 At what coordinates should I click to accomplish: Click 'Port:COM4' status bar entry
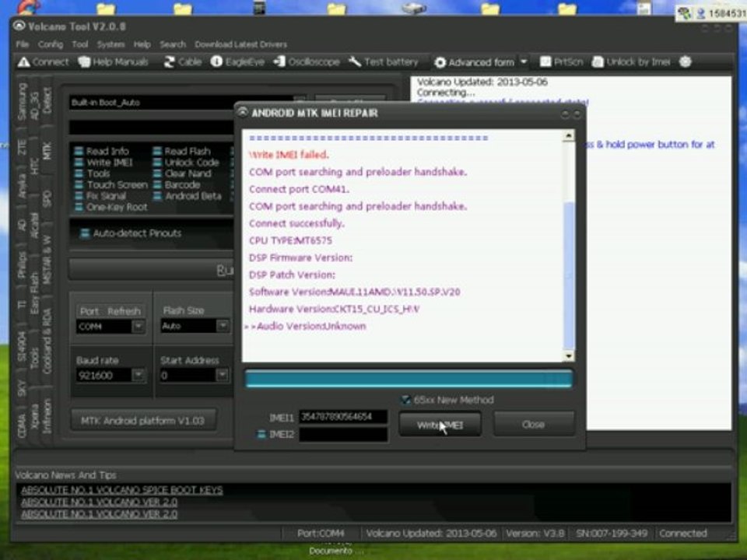tap(321, 534)
